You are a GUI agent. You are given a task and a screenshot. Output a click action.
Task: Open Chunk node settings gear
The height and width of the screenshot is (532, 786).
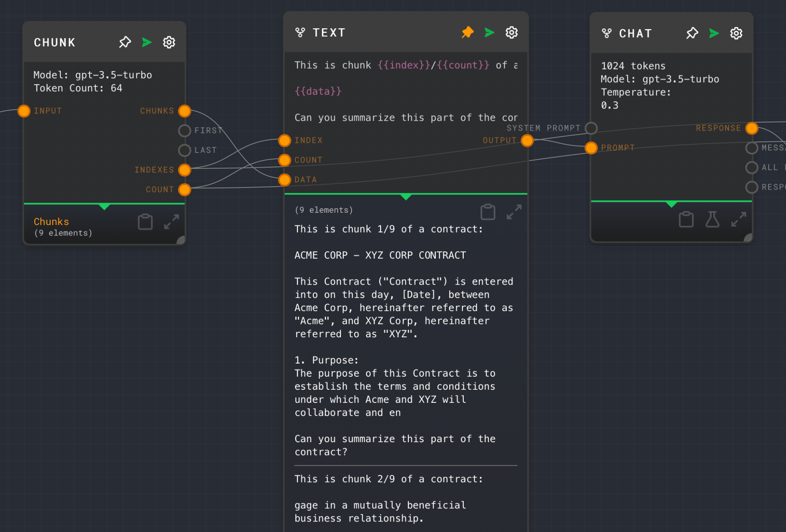pos(169,42)
